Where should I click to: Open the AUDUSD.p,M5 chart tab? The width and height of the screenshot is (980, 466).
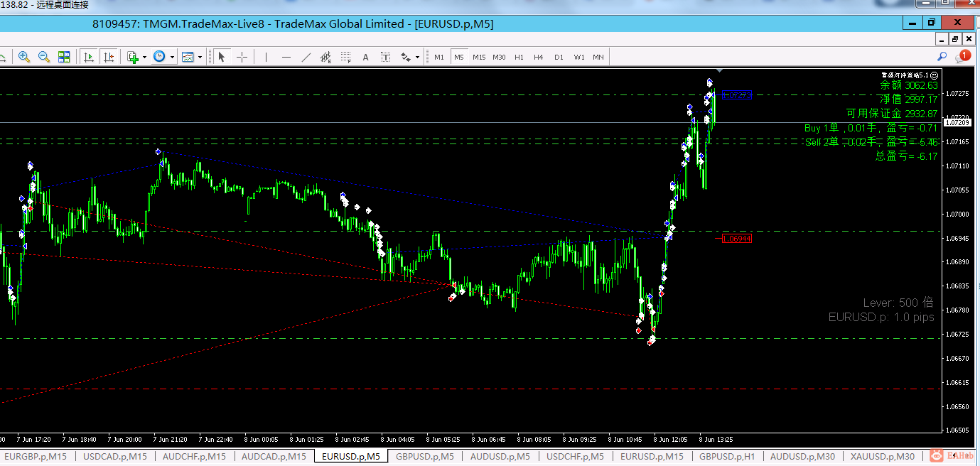[500, 456]
